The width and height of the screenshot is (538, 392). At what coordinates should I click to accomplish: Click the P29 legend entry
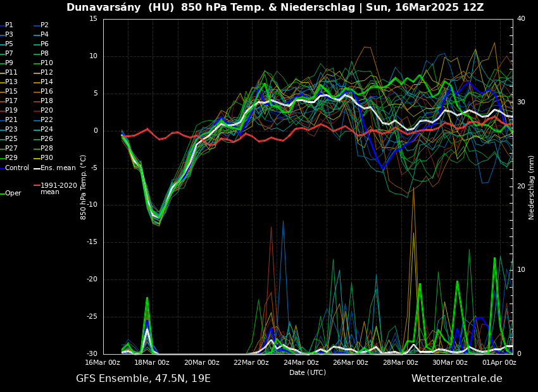(11, 158)
